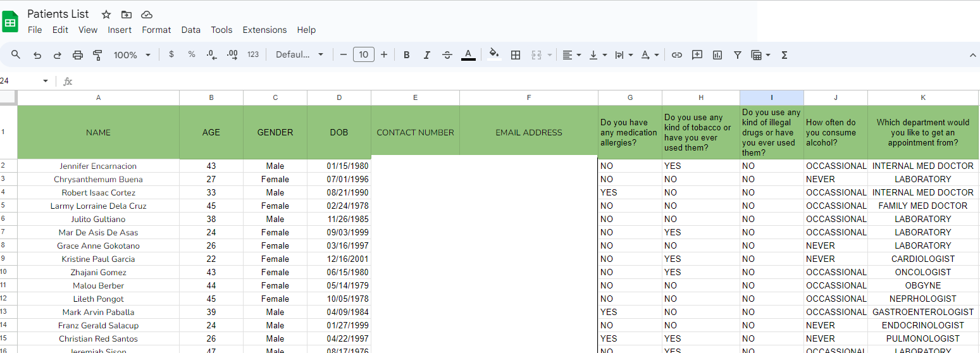Screen dimensions: 980x353
Task: Select cell Zhajani Gomez
Action: tap(98, 272)
